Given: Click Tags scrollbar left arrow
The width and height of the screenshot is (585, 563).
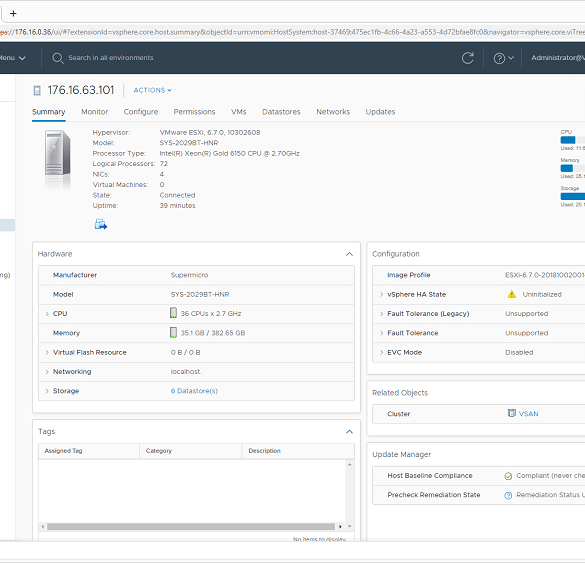Looking at the screenshot, I should coord(43,527).
